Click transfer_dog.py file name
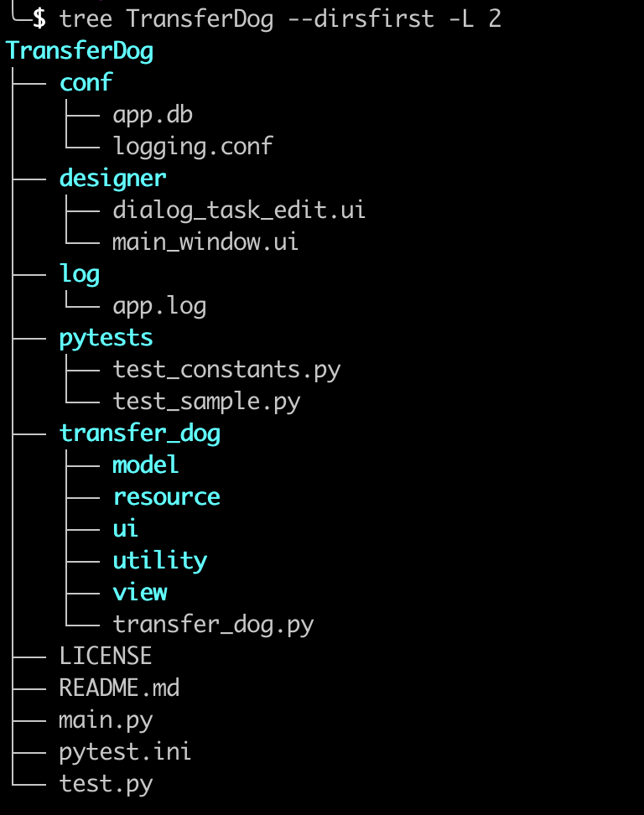 point(213,624)
